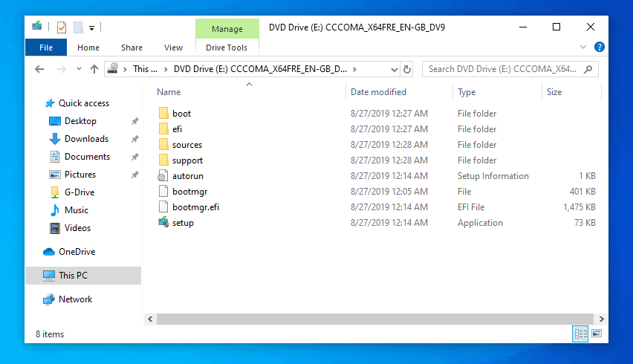Click the pin icon next to Desktop
The image size is (633, 364).
[134, 121]
